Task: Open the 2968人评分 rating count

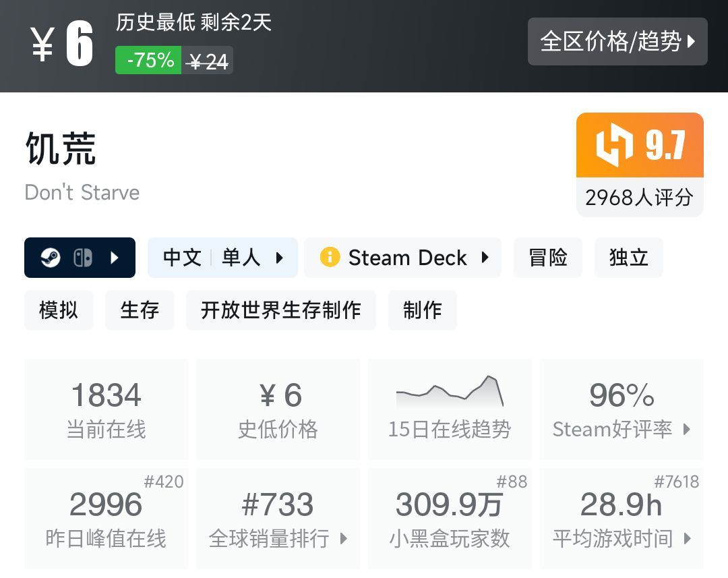Action: coord(639,197)
